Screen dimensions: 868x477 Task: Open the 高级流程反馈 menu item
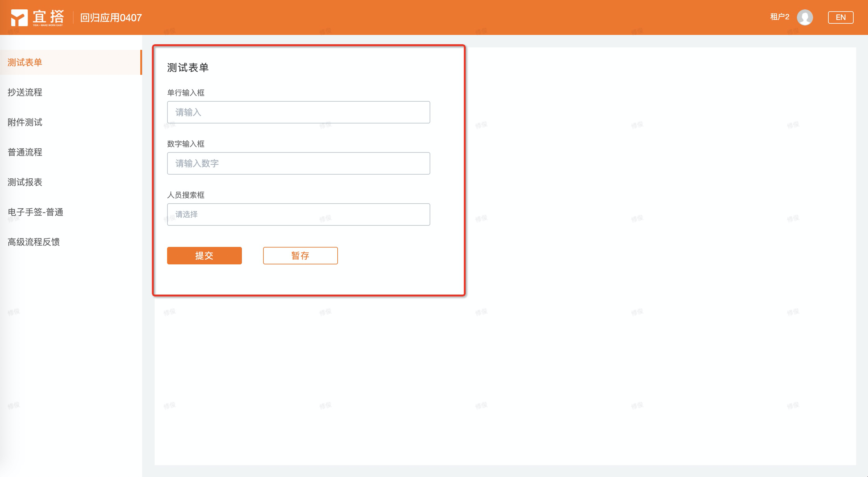coord(34,242)
